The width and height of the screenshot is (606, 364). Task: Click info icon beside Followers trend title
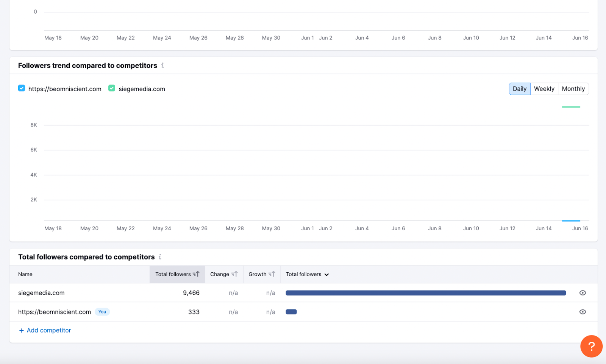pos(162,66)
